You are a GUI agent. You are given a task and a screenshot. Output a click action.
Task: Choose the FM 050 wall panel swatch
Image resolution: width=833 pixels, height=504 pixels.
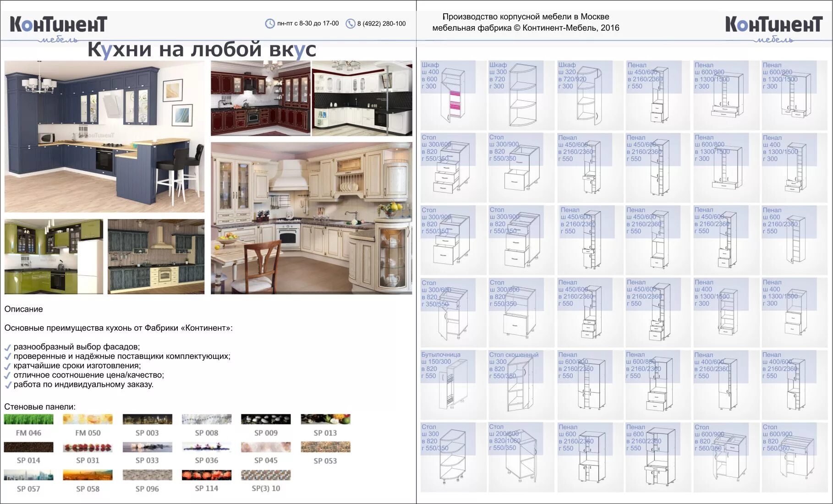pos(88,419)
